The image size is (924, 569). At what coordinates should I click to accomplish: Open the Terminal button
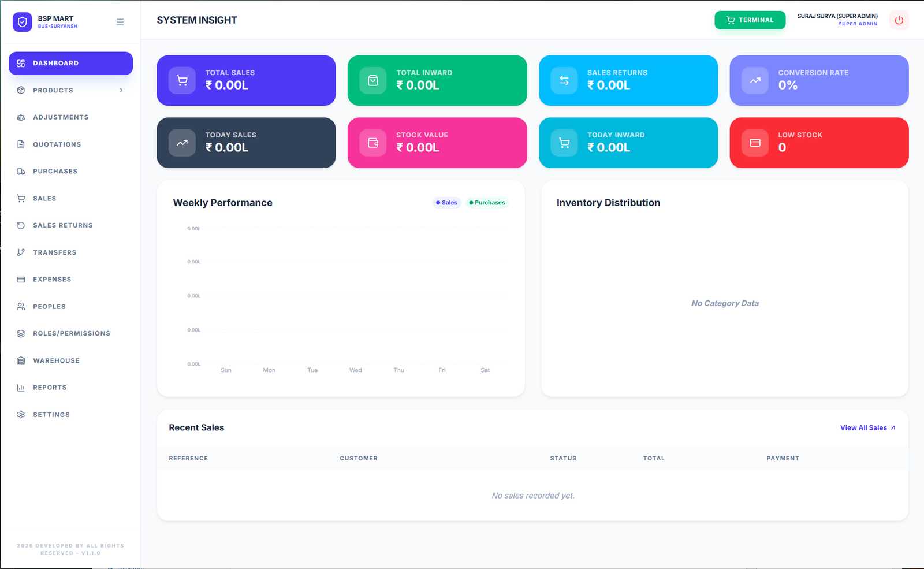point(750,20)
